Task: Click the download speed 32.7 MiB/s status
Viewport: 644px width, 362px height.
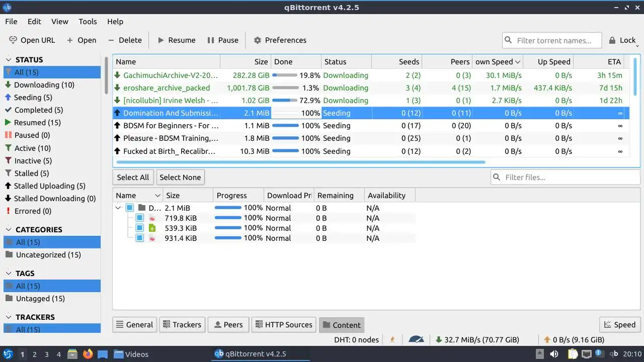Action: coord(477,340)
